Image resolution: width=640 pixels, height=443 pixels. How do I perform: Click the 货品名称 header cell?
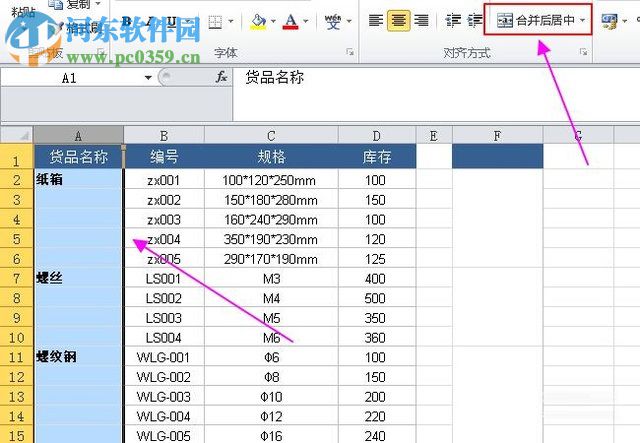coord(78,157)
